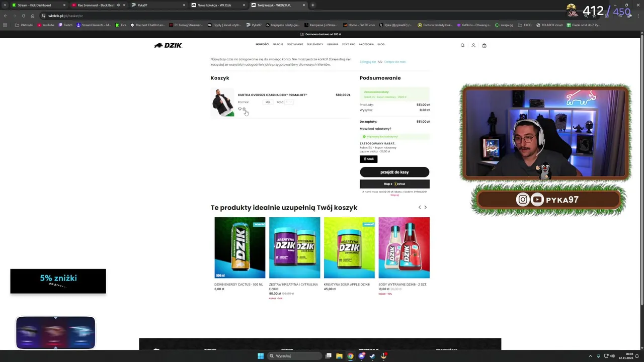This screenshot has width=644, height=362.
Task: Click the DZIK logo
Action: coord(168,45)
